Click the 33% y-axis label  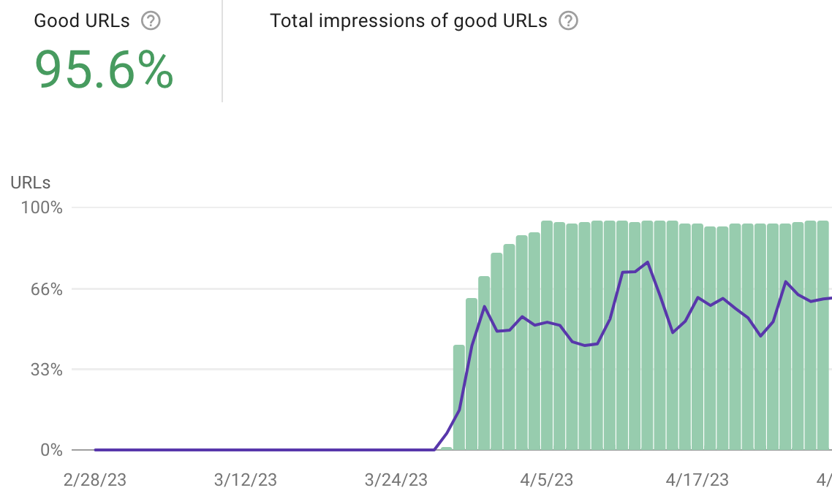(45, 370)
